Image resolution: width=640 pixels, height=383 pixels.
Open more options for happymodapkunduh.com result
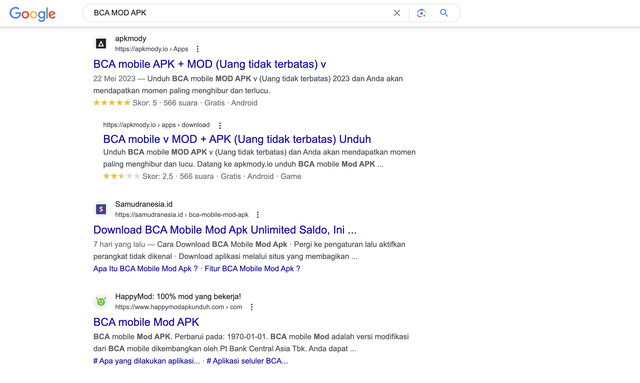[x=251, y=307]
